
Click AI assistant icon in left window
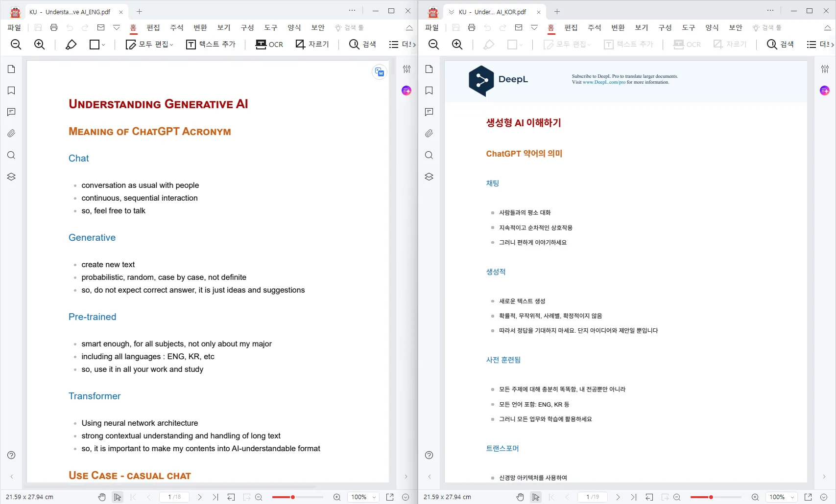(406, 91)
